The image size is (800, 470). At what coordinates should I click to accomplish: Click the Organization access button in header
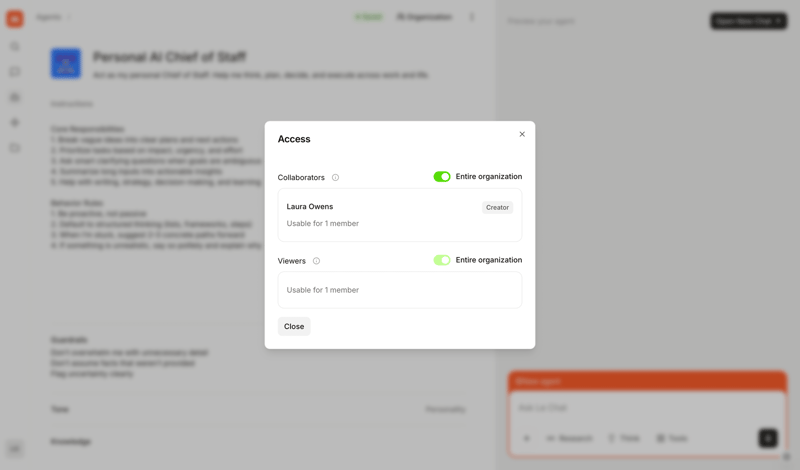click(425, 17)
